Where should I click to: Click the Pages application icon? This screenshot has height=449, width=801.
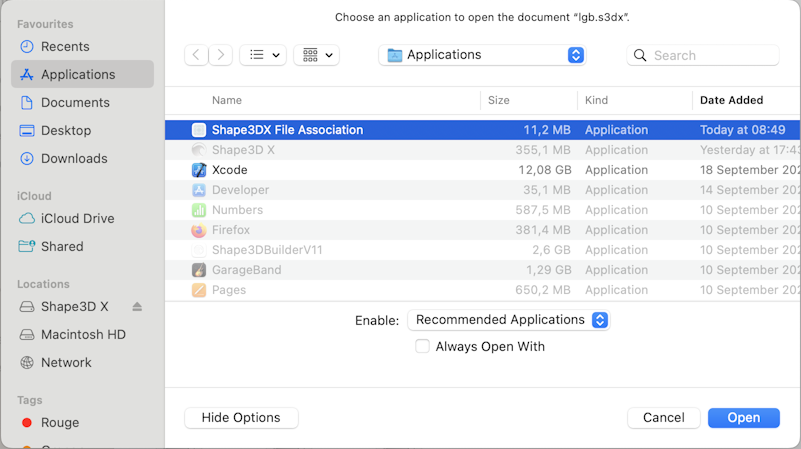pyautogui.click(x=199, y=290)
